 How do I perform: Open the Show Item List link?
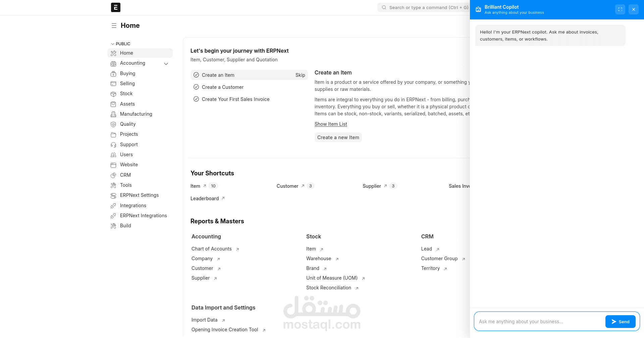[x=331, y=124]
